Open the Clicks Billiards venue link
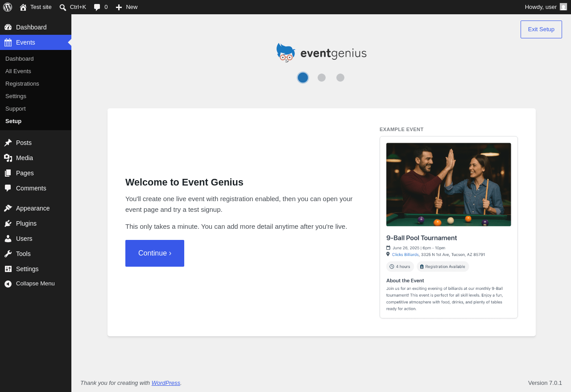The height and width of the screenshot is (392, 571). (x=405, y=255)
